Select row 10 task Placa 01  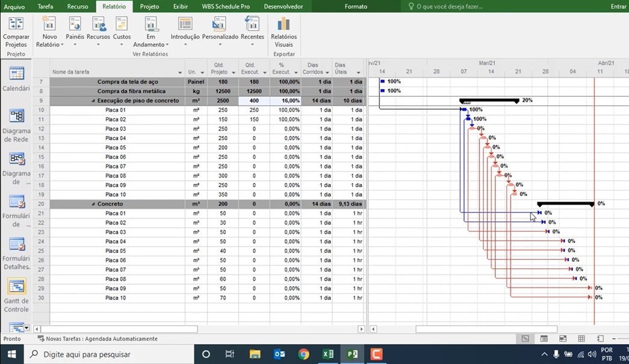point(116,110)
